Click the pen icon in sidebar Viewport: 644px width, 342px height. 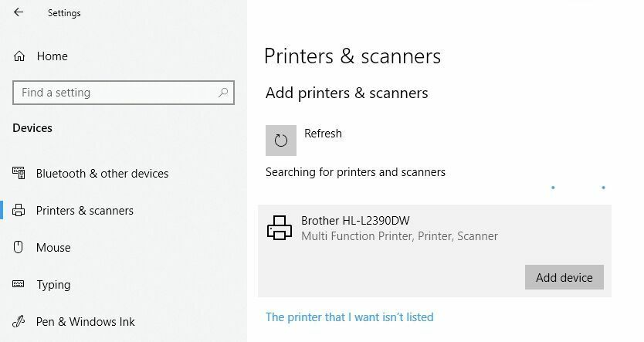tap(19, 321)
